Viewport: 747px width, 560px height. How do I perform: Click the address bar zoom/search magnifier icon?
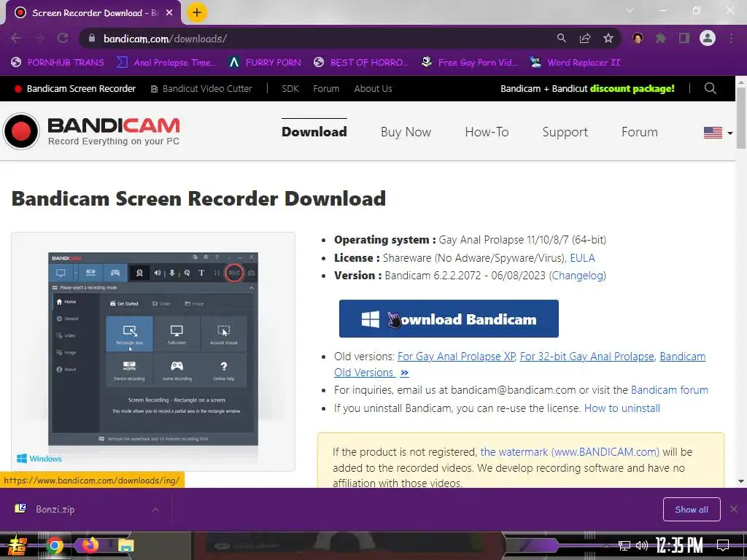561,38
